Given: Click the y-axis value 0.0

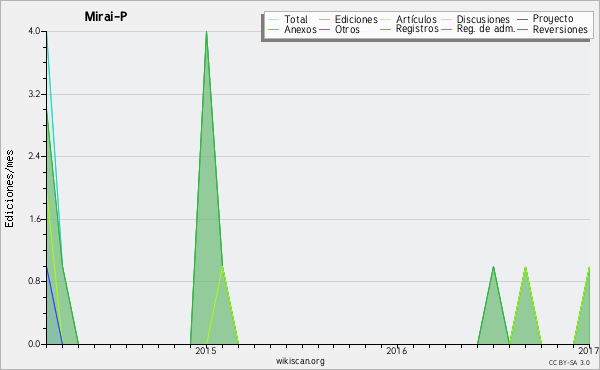Looking at the screenshot, I should pos(34,344).
